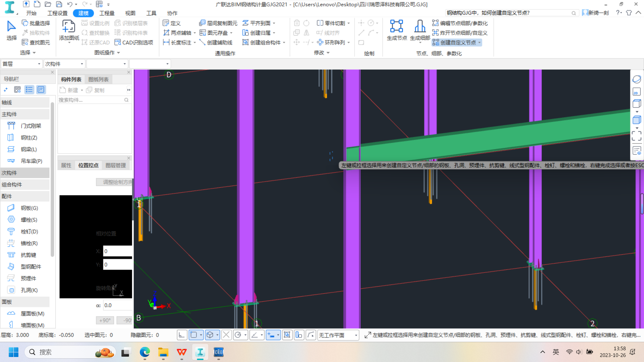Click the 定义 tool
This screenshot has width=644, height=362.
click(172, 23)
